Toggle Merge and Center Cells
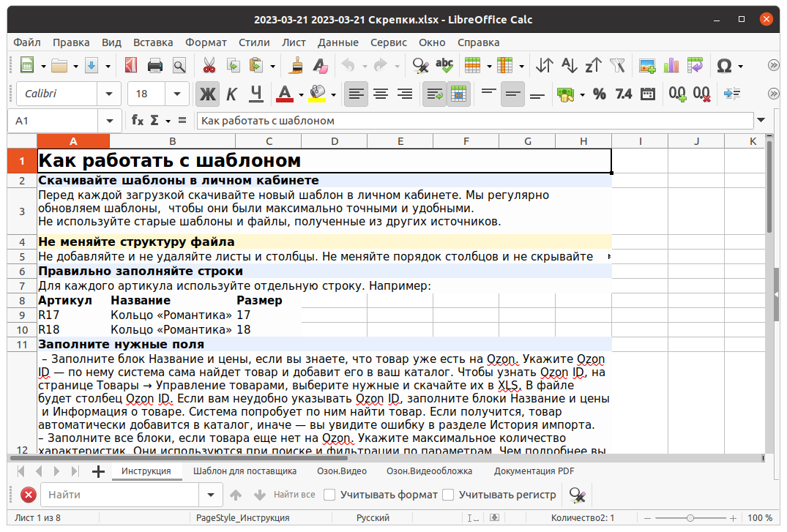 tap(459, 94)
